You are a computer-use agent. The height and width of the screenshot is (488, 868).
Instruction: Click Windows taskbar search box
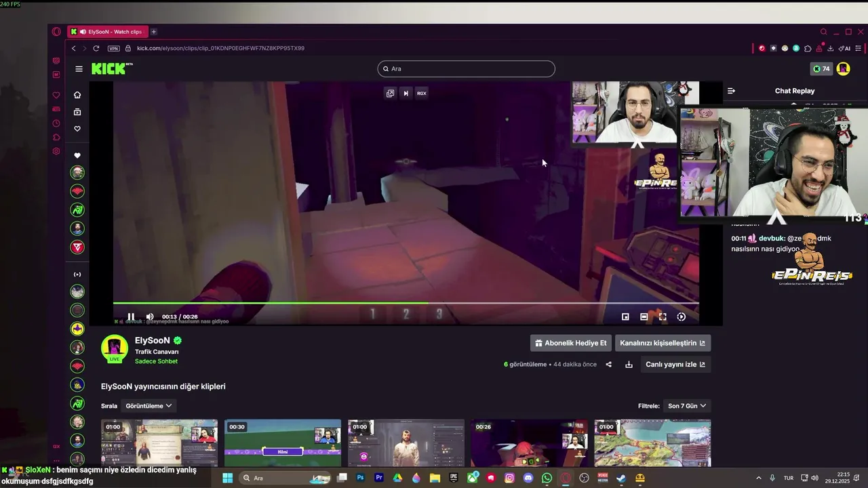(285, 478)
